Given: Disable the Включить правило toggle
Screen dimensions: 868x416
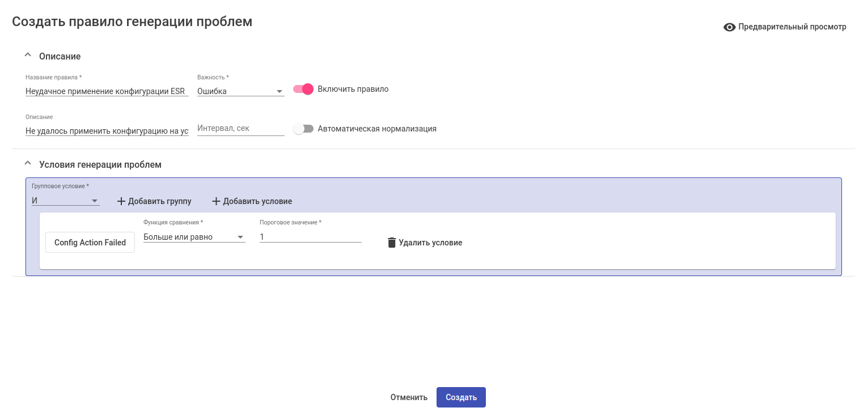Looking at the screenshot, I should pyautogui.click(x=303, y=89).
